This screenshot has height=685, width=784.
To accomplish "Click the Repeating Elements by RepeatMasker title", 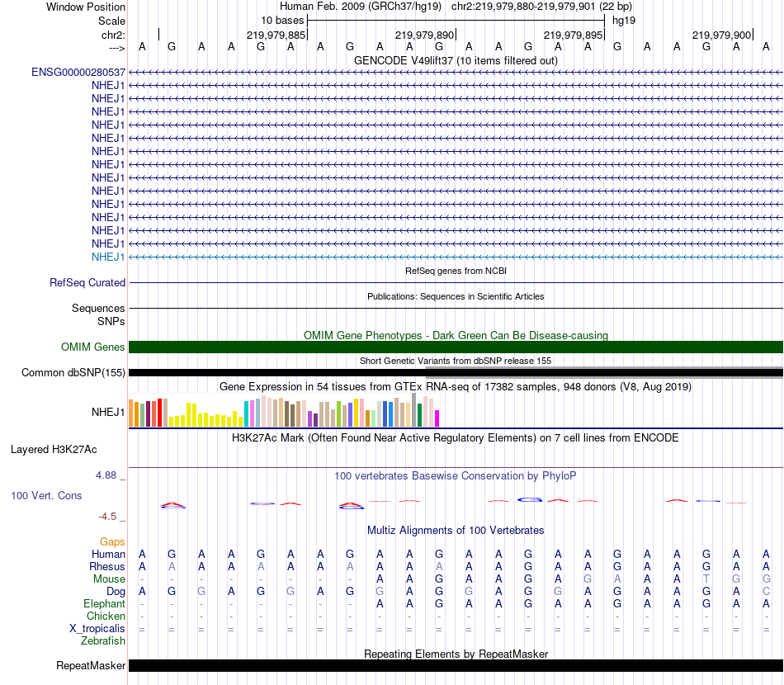I will point(456,654).
